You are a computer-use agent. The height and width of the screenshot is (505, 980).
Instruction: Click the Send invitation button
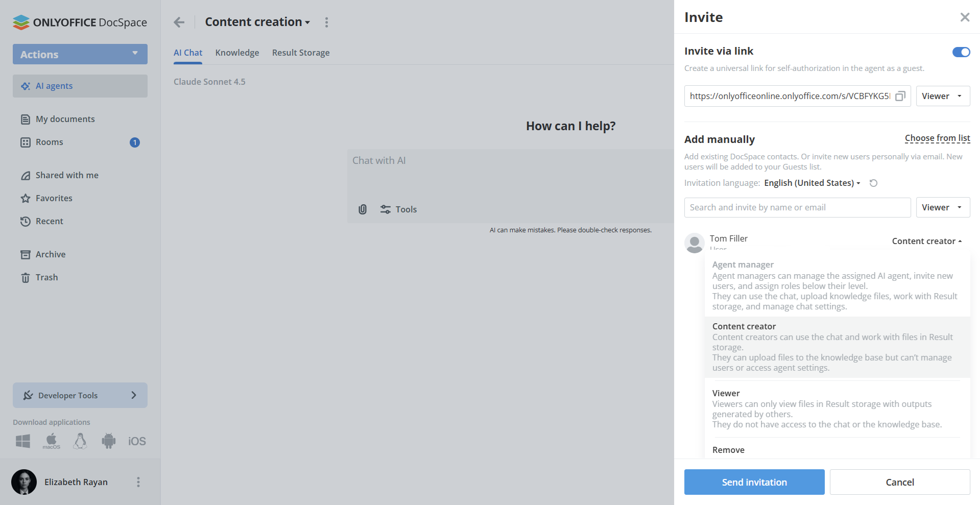(x=754, y=482)
